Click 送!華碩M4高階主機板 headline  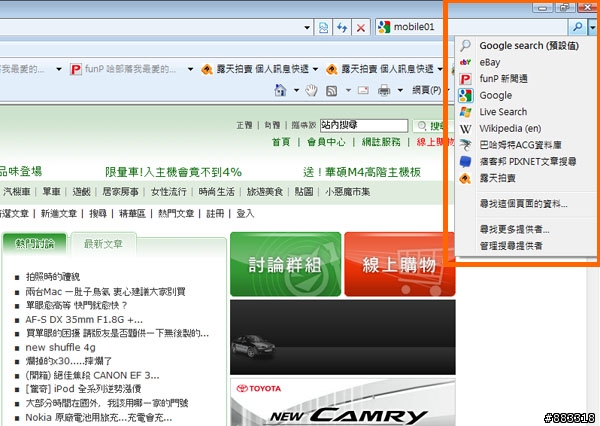362,172
